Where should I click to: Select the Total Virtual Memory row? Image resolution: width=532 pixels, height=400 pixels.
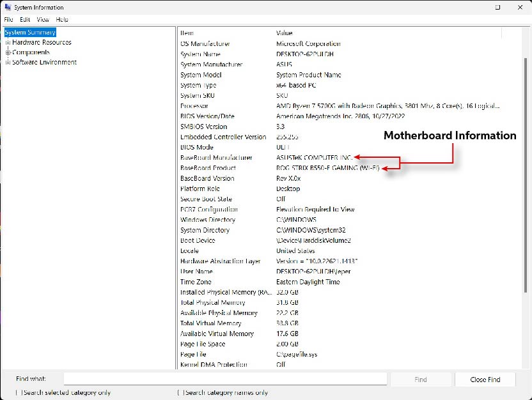pos(340,323)
